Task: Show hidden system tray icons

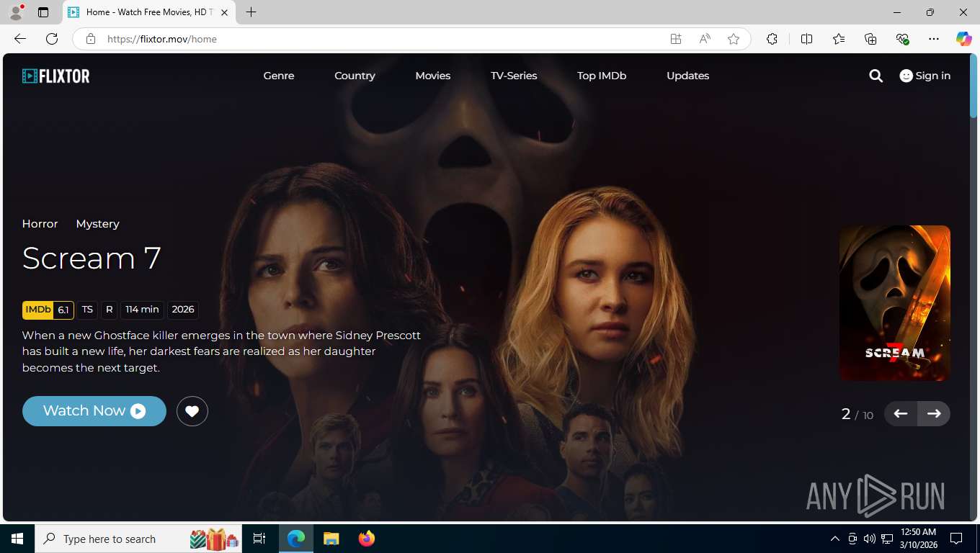Action: coord(835,539)
